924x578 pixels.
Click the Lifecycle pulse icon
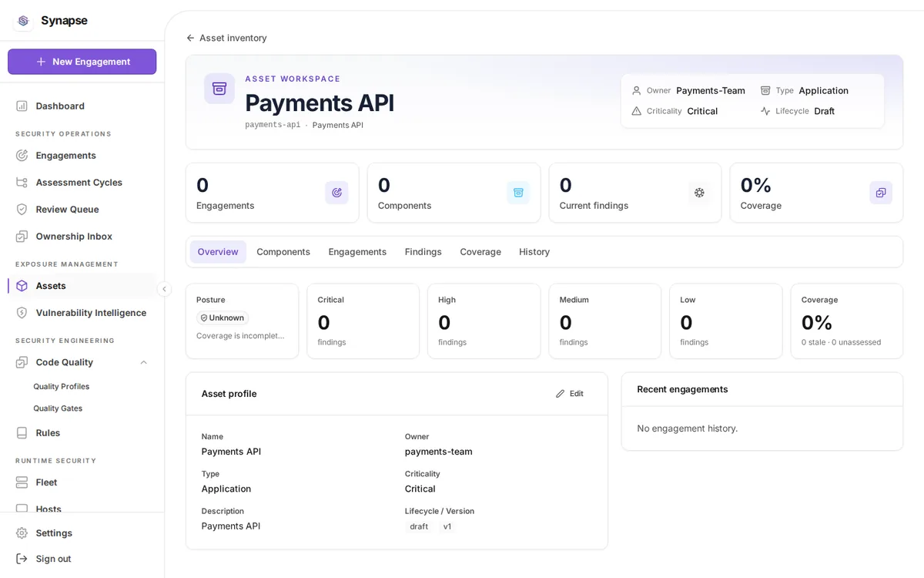tap(765, 111)
